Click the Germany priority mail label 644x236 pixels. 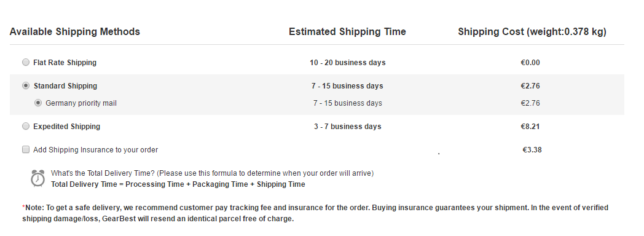tap(81, 103)
